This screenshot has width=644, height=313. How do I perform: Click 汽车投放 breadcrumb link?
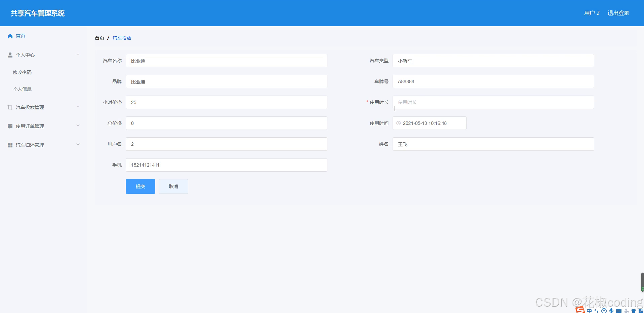pos(122,38)
